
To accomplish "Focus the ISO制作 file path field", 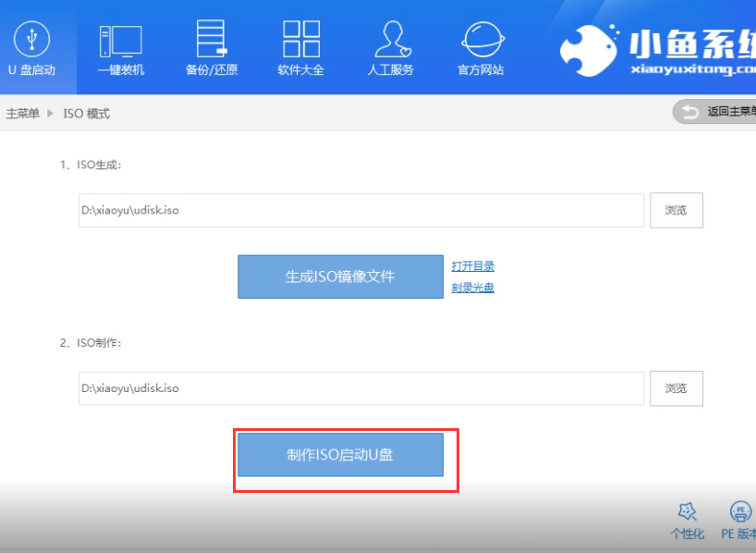I will click(360, 388).
